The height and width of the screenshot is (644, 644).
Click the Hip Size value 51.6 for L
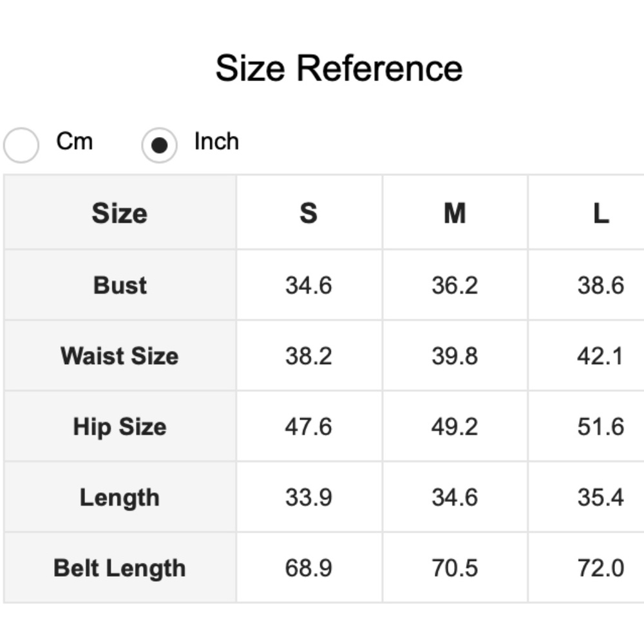[x=600, y=426]
